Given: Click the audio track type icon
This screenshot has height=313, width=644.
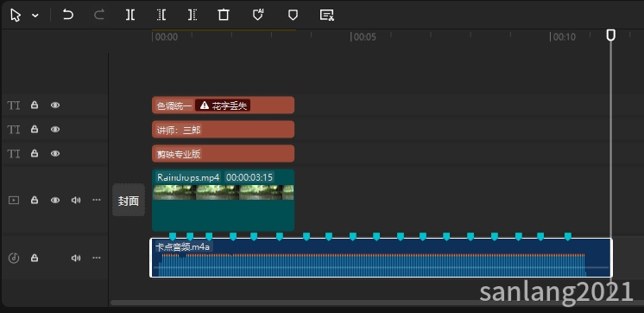Looking at the screenshot, I should [x=14, y=258].
